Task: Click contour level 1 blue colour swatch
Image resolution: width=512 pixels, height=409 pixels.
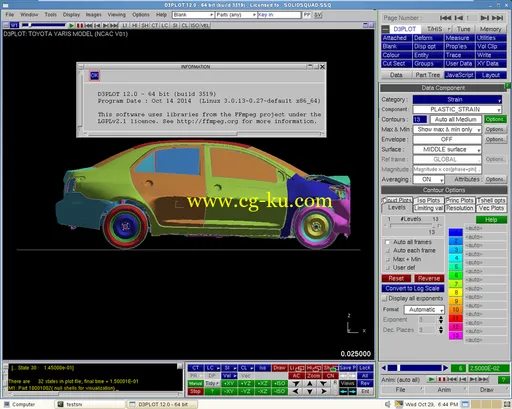Action: coord(455,232)
